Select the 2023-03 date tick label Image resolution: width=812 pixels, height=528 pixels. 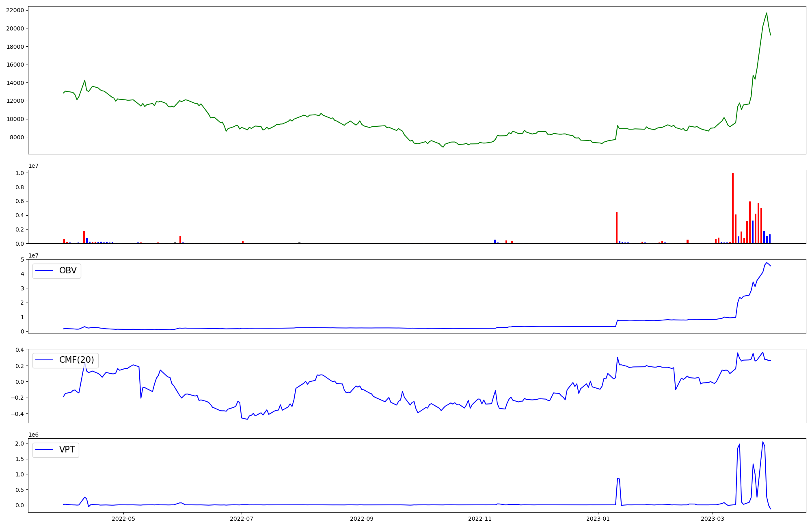click(713, 519)
